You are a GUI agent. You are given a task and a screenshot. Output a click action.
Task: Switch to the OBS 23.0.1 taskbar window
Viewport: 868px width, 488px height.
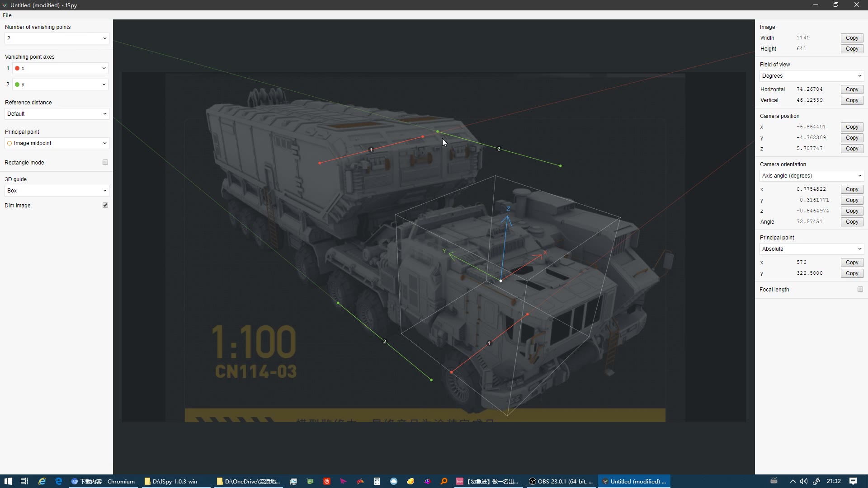click(561, 481)
